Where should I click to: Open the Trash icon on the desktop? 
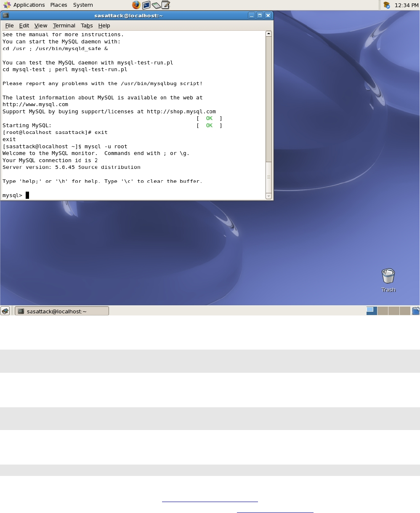388,280
